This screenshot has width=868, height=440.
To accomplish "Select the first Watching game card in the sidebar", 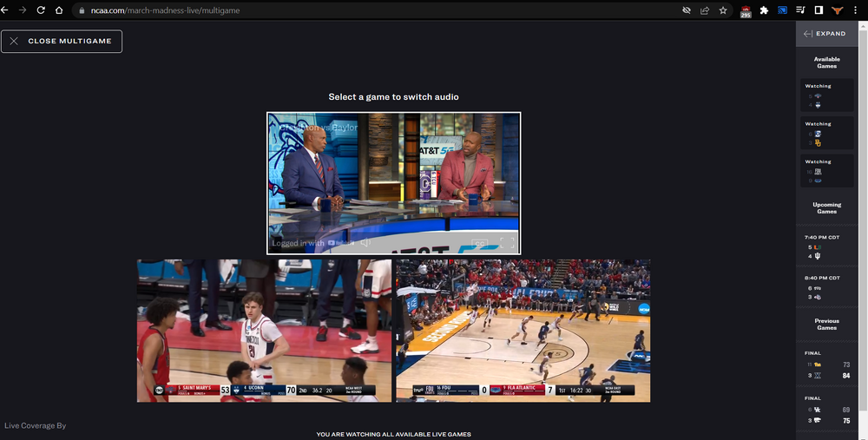I will click(826, 95).
